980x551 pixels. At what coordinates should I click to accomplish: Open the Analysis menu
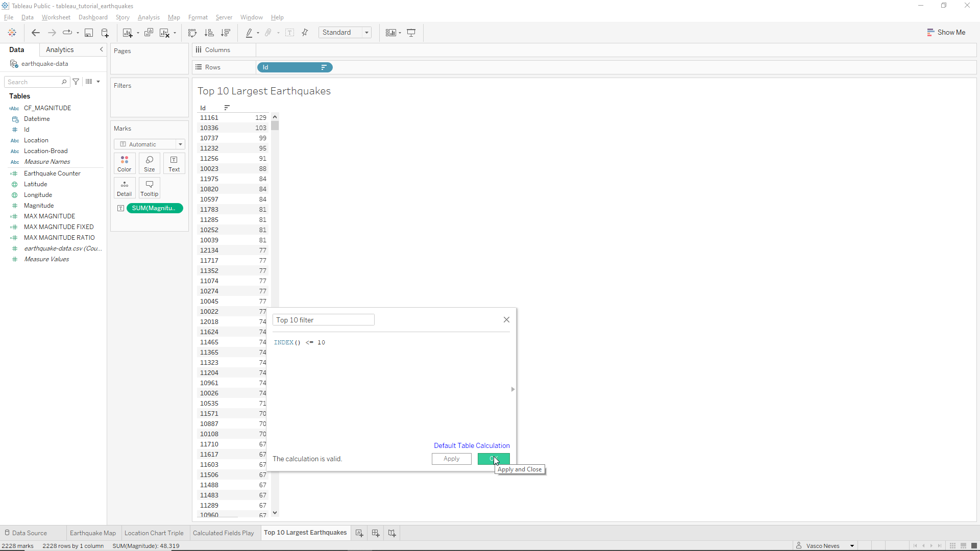(149, 17)
